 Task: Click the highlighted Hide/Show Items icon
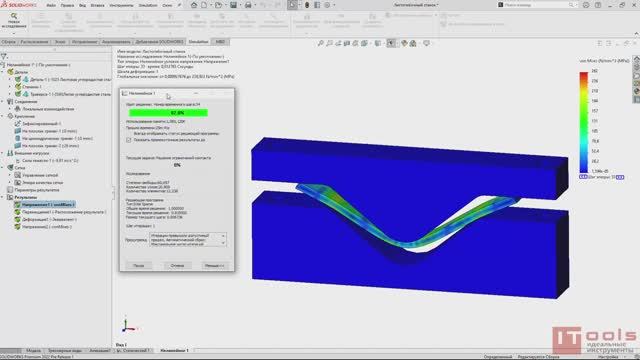click(x=391, y=43)
